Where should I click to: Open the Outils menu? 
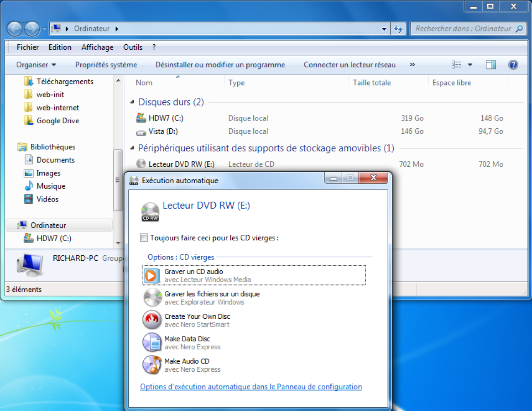[133, 47]
